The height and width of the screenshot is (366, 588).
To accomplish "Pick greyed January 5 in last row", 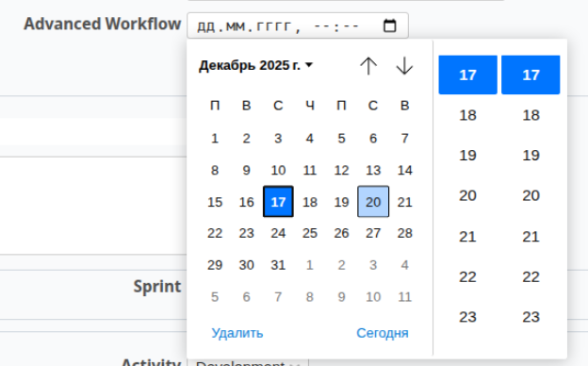I will (x=215, y=297).
